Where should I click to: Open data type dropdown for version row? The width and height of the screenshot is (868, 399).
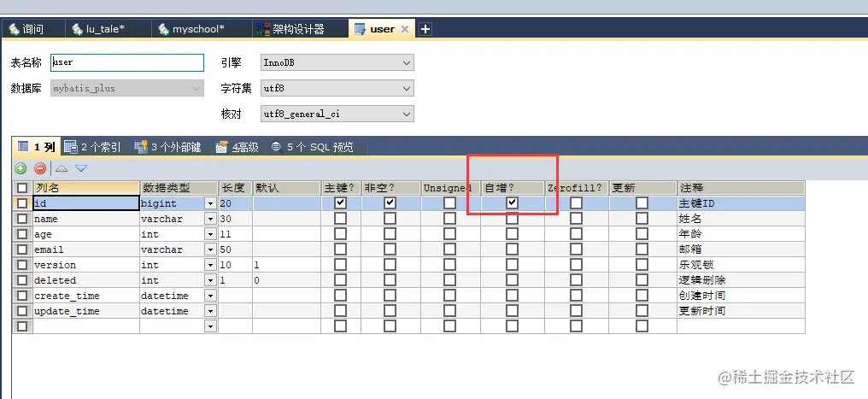pos(210,265)
